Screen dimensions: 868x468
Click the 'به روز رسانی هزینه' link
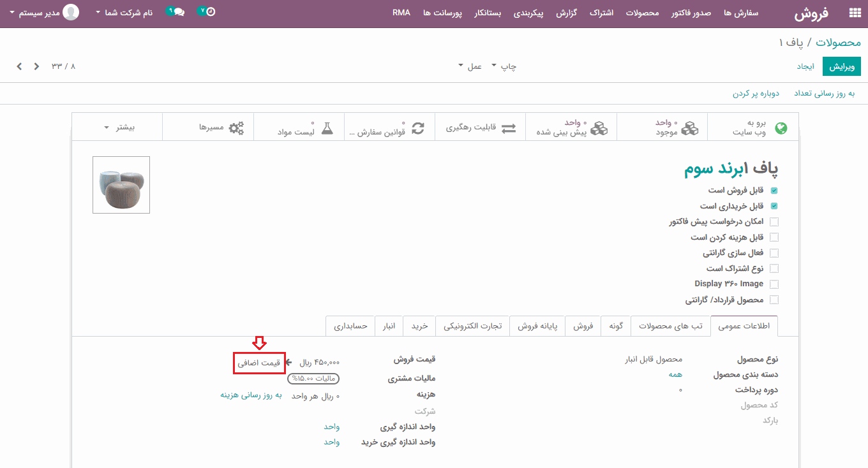(251, 395)
